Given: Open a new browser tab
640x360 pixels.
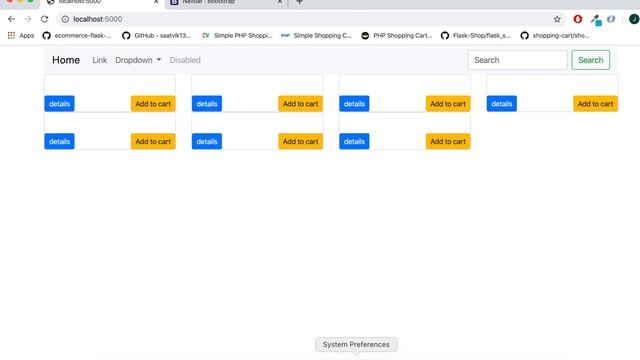Looking at the screenshot, I should tap(300, 2).
